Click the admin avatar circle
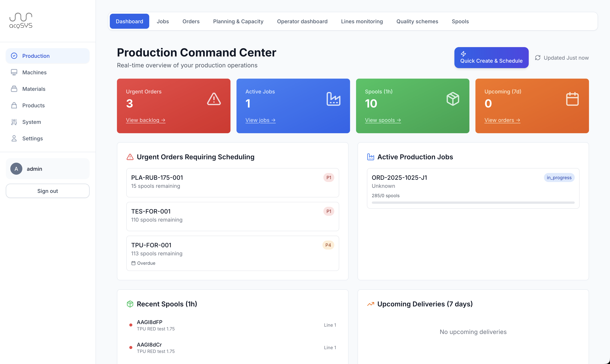The width and height of the screenshot is (610, 364). (x=16, y=169)
